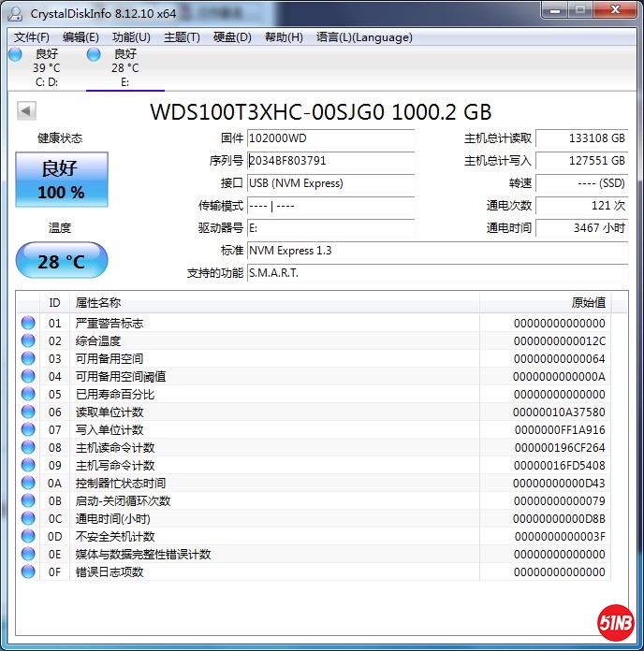
Task: Open the 编辑(E) menu
Action: [80, 37]
